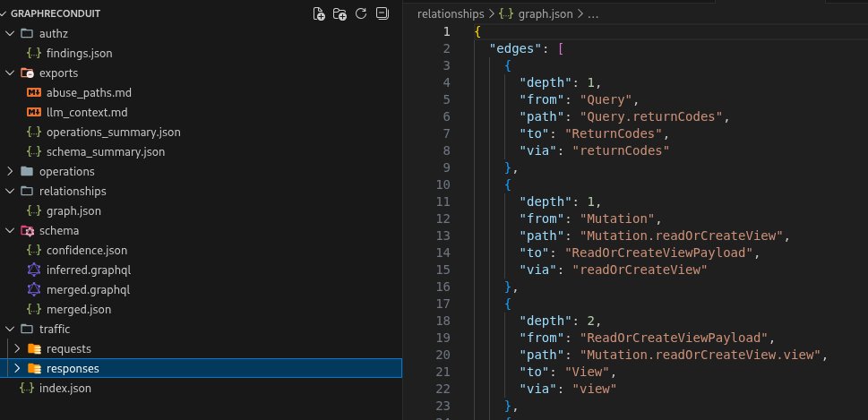
Task: Select the exports folder name
Action: click(59, 73)
